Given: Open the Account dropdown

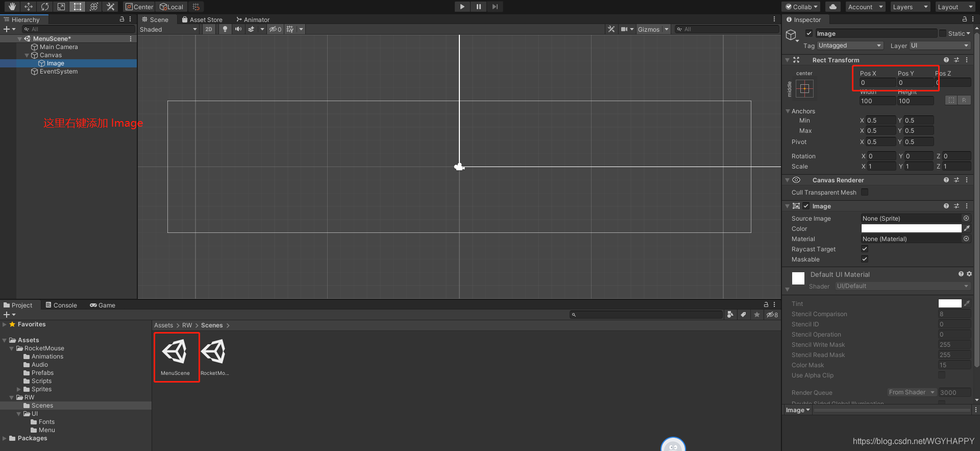Looking at the screenshot, I should [865, 7].
